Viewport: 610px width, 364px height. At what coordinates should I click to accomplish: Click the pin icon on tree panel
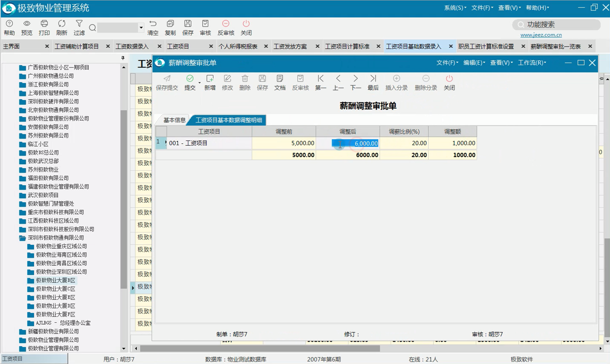pos(122,58)
